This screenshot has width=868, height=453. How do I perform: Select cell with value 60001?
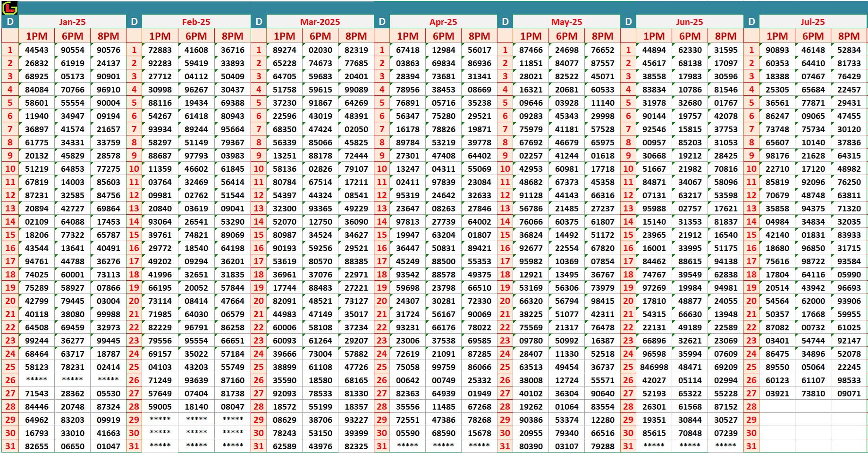73,275
